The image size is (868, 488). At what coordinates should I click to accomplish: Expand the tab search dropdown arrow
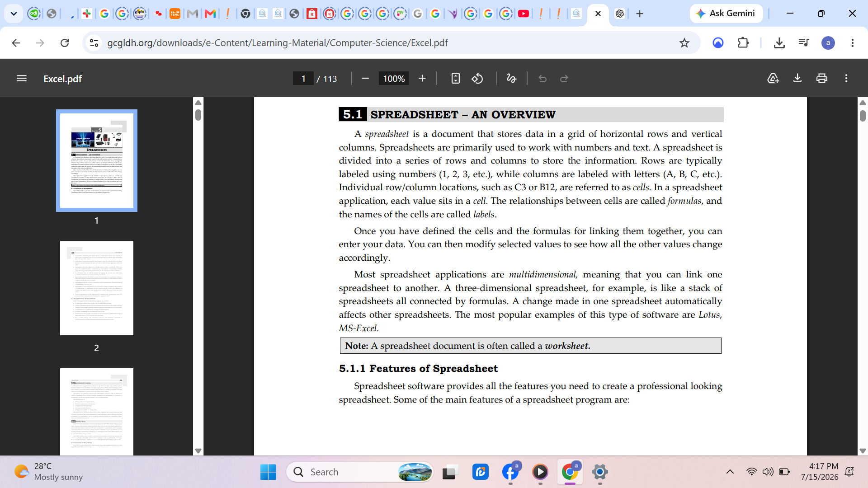point(14,14)
